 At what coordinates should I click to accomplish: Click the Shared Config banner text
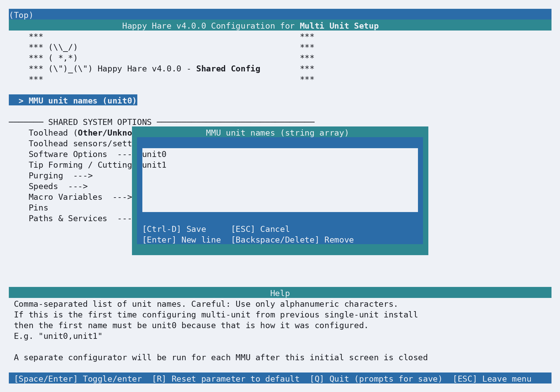[228, 69]
